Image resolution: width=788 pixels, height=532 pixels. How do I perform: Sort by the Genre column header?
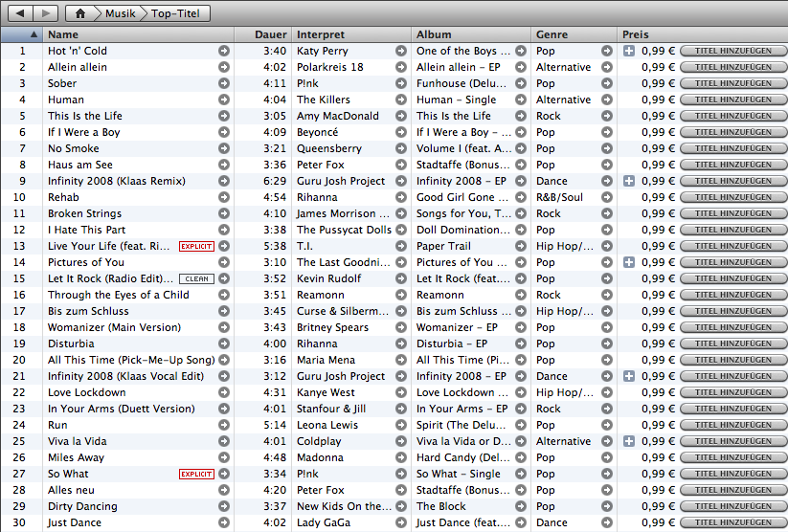pyautogui.click(x=574, y=34)
